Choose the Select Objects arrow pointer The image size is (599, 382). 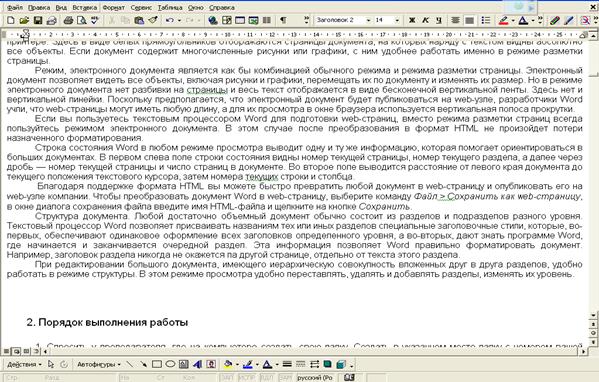pos(51,364)
